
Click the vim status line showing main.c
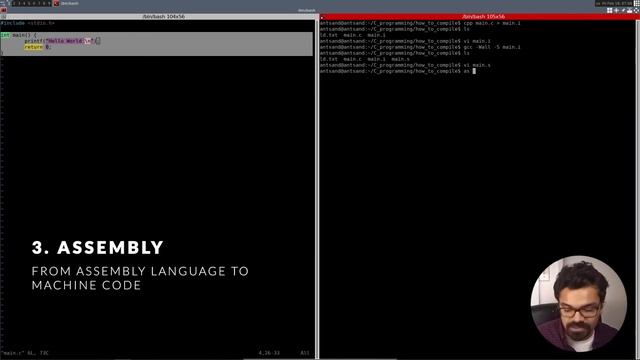tap(24, 353)
